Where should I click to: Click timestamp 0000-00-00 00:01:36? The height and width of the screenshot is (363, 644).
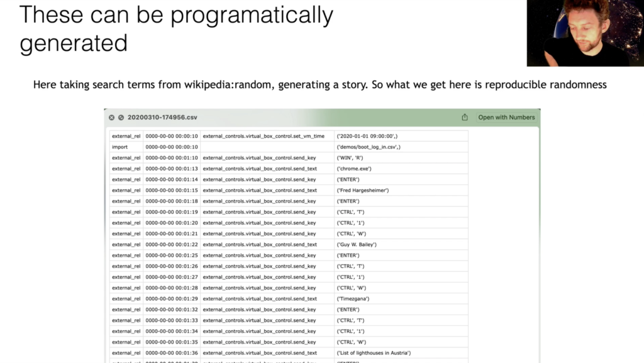pos(172,353)
